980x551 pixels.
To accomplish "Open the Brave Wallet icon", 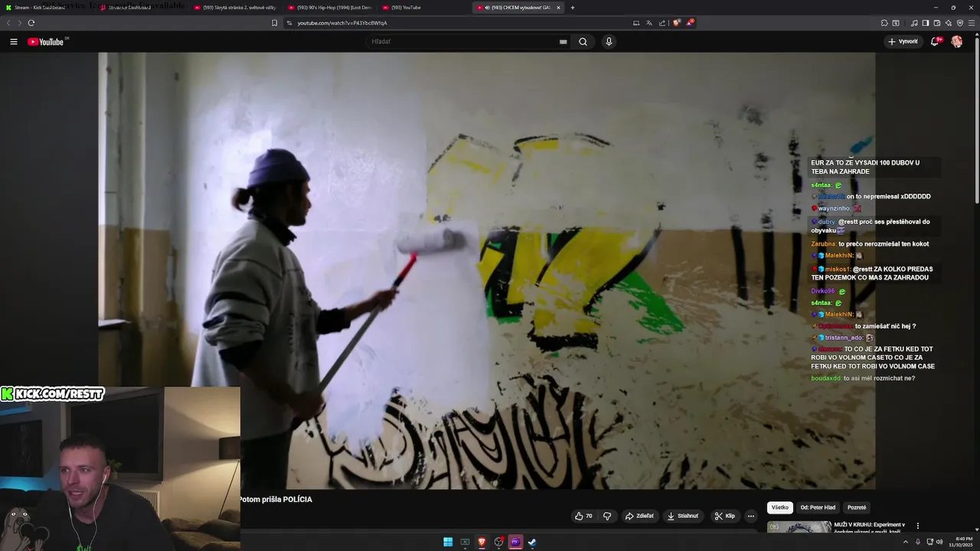I will [x=937, y=23].
